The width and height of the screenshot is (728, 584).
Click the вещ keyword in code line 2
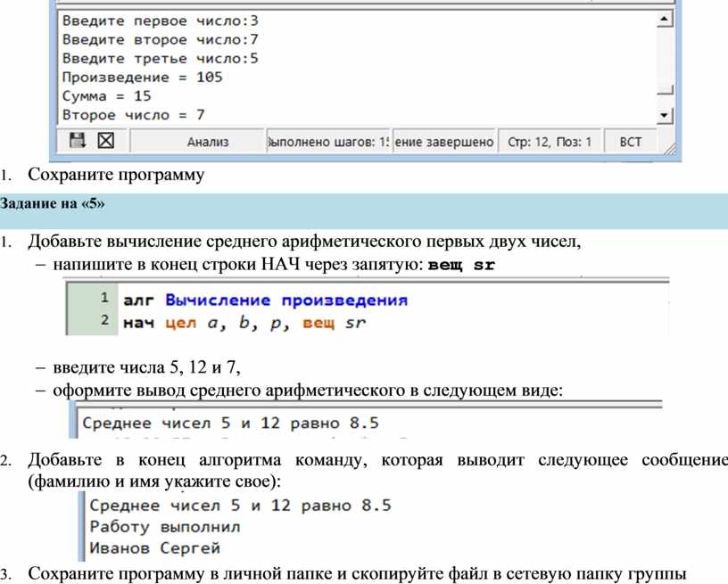pos(318,322)
